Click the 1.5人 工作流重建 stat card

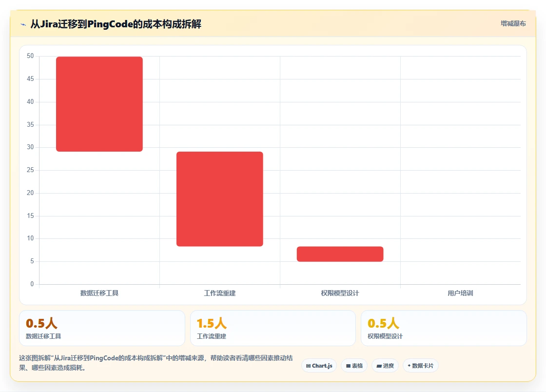(273, 328)
